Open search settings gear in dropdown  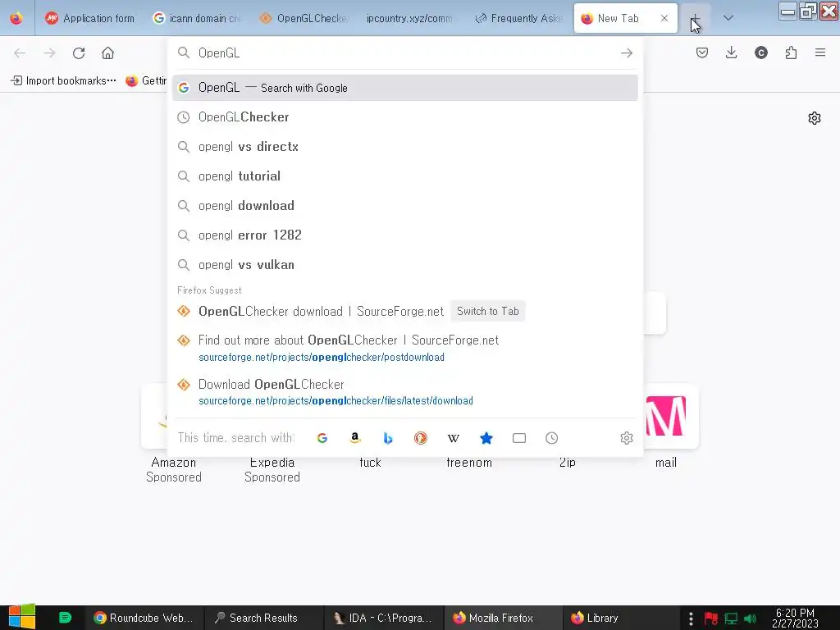click(x=626, y=438)
